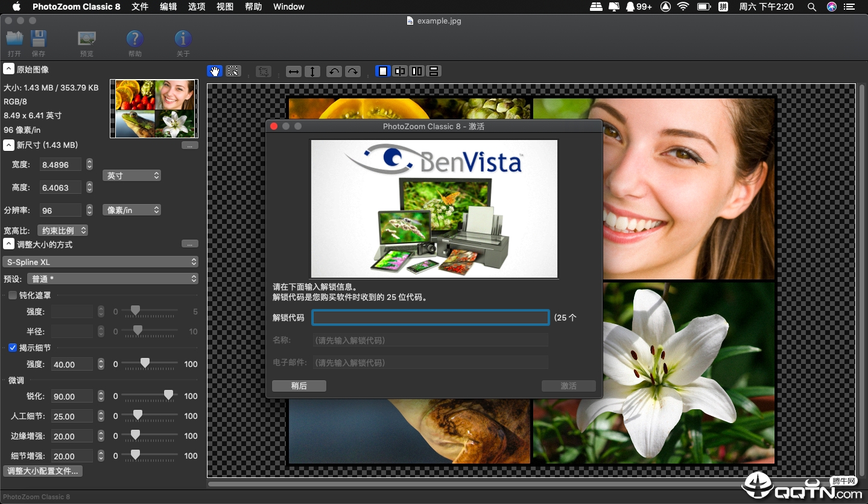Open the 帮助 menu in menu bar

click(x=253, y=7)
